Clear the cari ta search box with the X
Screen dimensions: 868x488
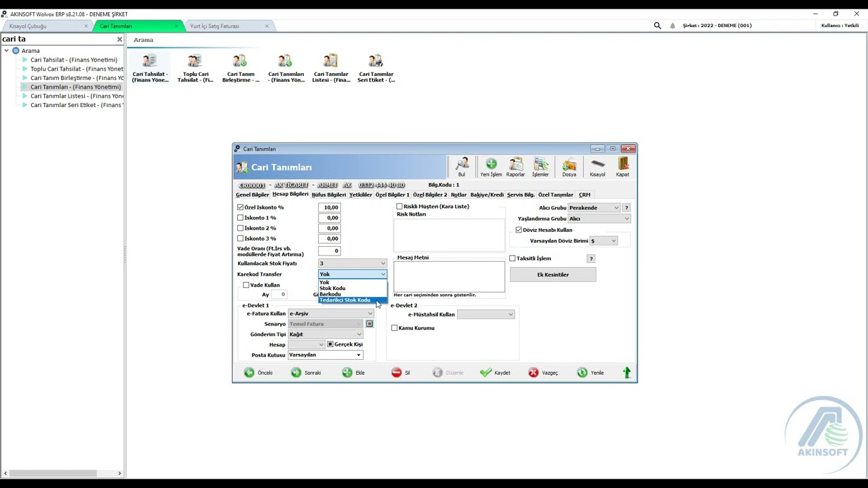pyautogui.click(x=119, y=39)
